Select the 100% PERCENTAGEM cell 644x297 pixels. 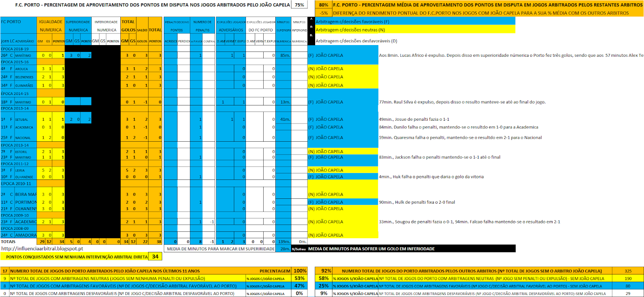click(300, 271)
